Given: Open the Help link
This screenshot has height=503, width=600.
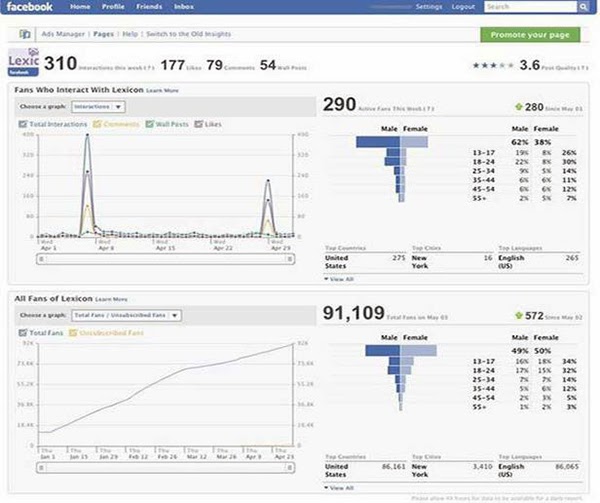Looking at the screenshot, I should coord(130,34).
